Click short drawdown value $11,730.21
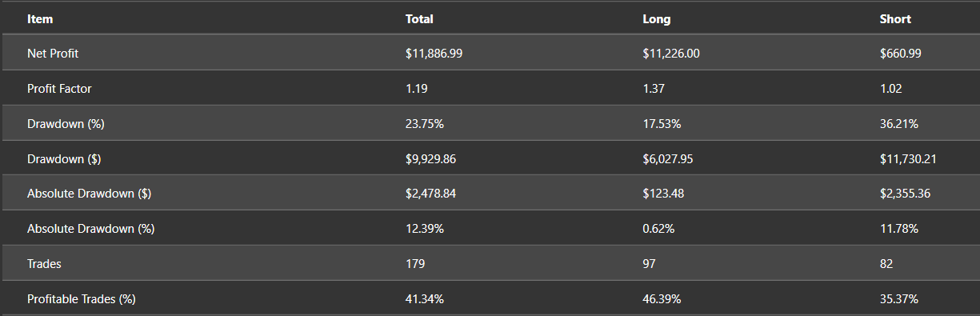The height and width of the screenshot is (316, 980). point(908,159)
